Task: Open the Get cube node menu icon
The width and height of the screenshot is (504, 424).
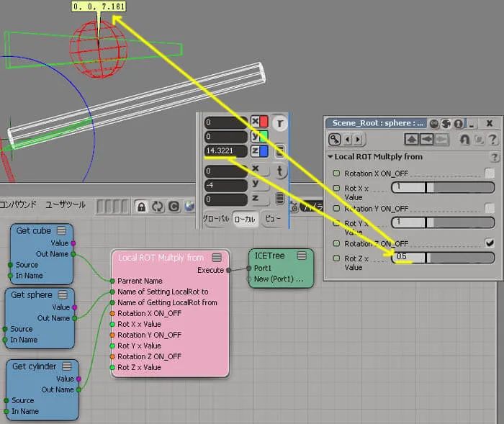Action: (61, 230)
